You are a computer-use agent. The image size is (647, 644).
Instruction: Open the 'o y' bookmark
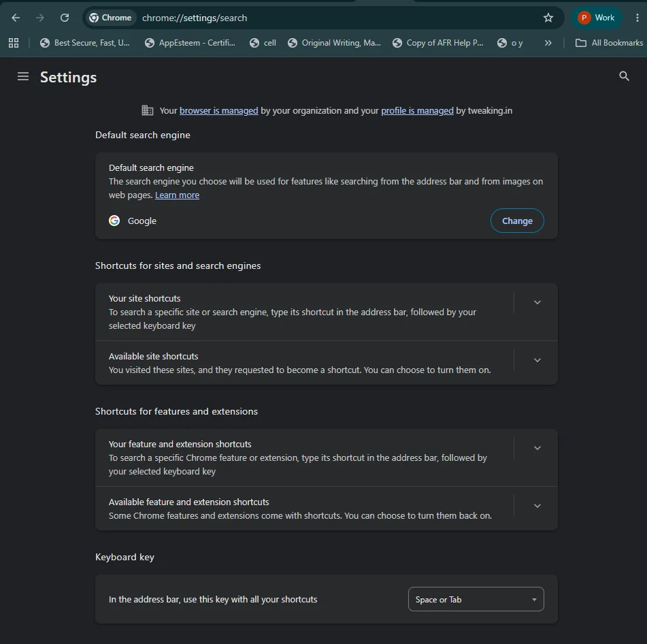click(x=510, y=43)
